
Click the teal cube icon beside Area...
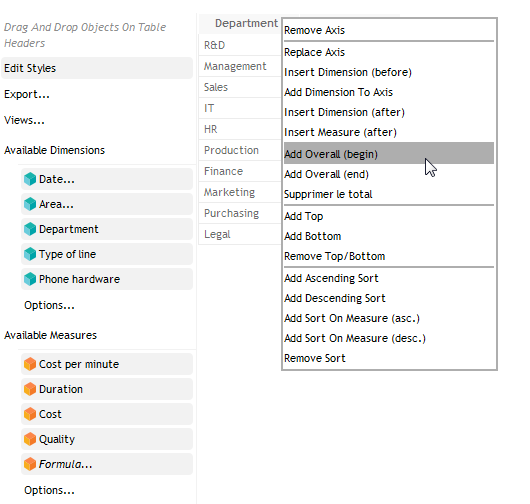coord(30,204)
